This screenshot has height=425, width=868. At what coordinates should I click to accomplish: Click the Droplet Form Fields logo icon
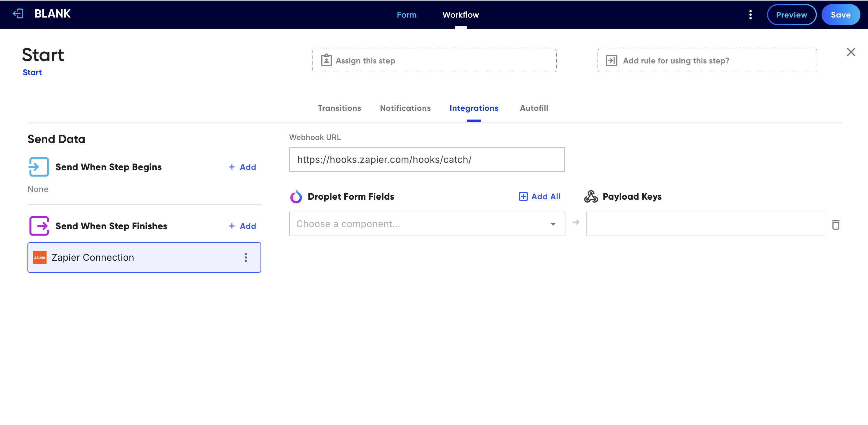296,197
